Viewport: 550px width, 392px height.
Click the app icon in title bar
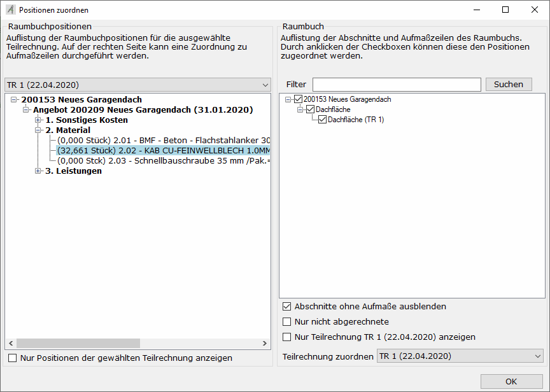coord(11,10)
